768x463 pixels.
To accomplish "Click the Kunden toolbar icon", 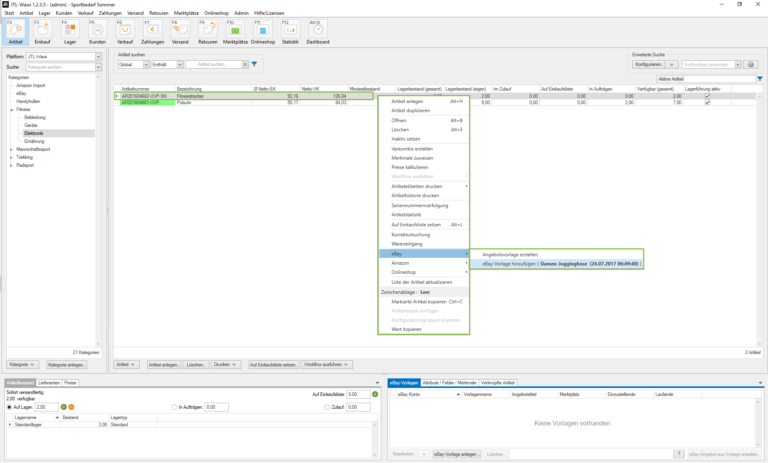I will pyautogui.click(x=98, y=32).
